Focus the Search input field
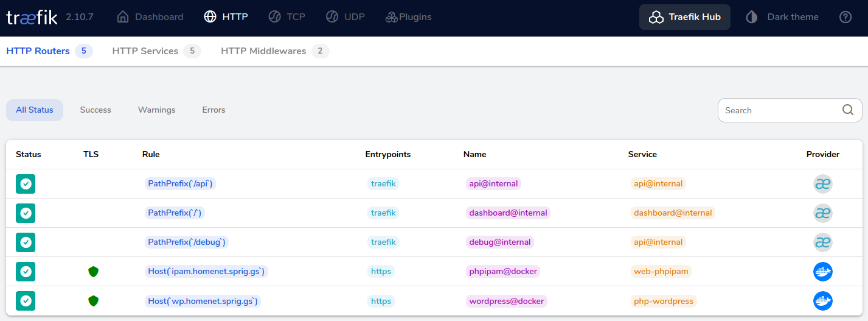Image resolution: width=868 pixels, height=321 pixels. pyautogui.click(x=790, y=110)
